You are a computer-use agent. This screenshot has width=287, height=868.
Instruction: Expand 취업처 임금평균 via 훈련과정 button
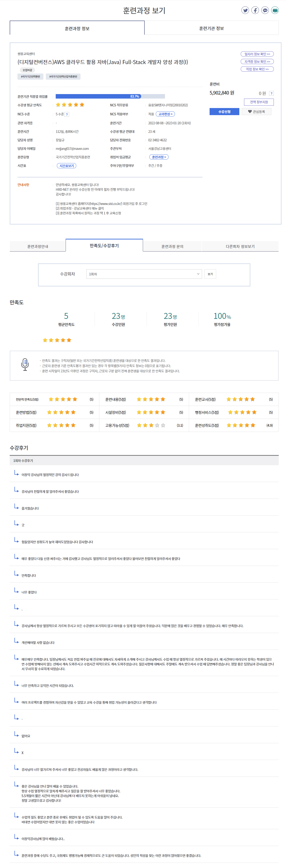click(x=159, y=157)
